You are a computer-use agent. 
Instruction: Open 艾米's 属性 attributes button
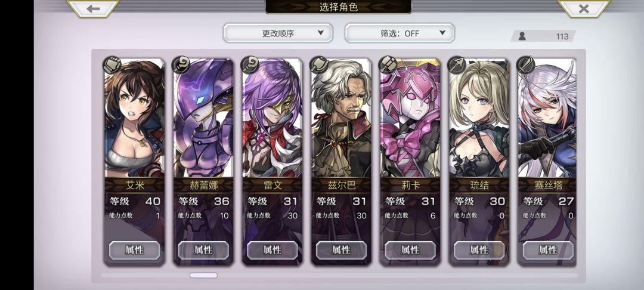(135, 250)
